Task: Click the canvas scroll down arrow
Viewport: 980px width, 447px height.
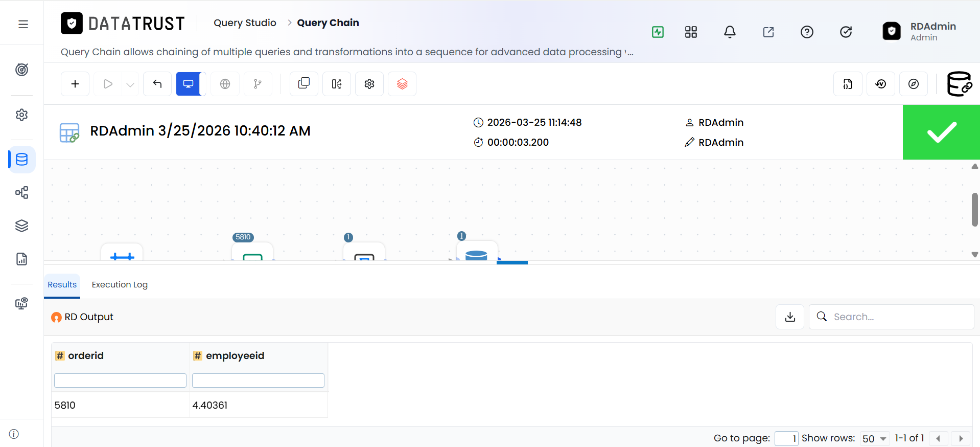Action: click(975, 255)
